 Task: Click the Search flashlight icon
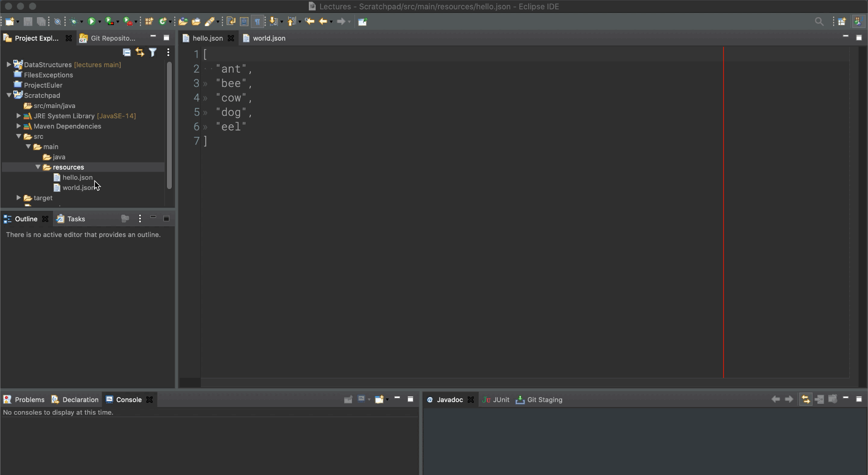click(x=210, y=22)
